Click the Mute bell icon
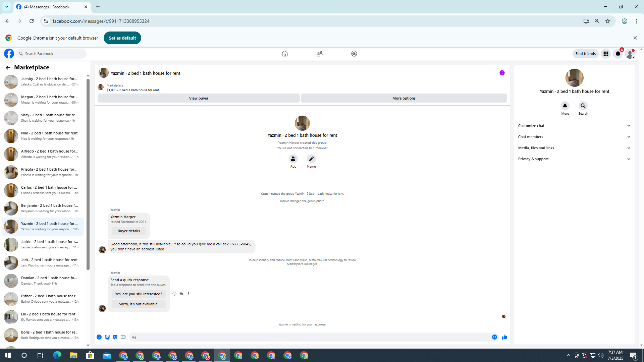This screenshot has width=644, height=362. [565, 106]
